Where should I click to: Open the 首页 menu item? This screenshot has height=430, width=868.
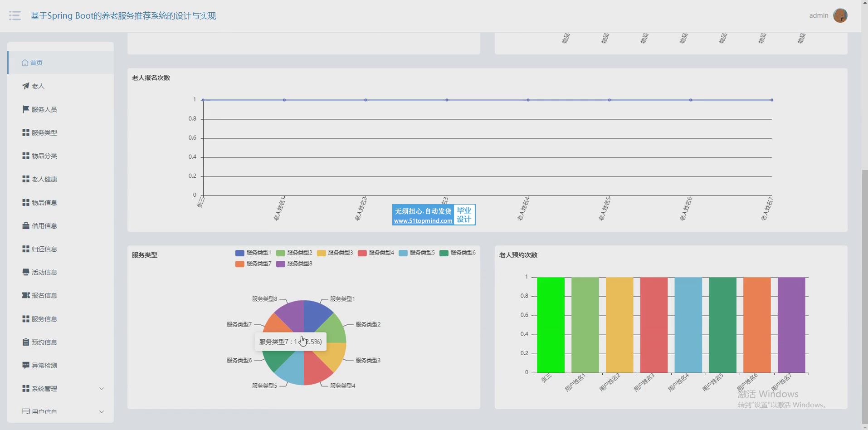[60, 63]
